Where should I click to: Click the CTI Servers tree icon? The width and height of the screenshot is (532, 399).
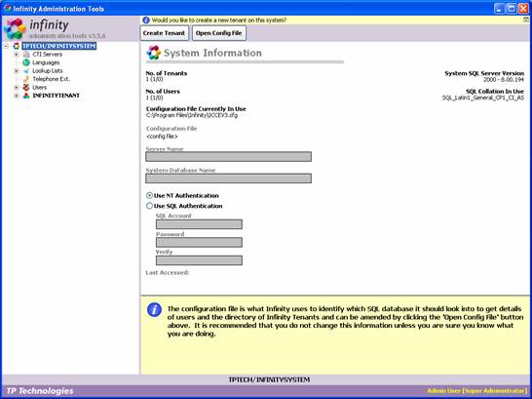pyautogui.click(x=26, y=55)
